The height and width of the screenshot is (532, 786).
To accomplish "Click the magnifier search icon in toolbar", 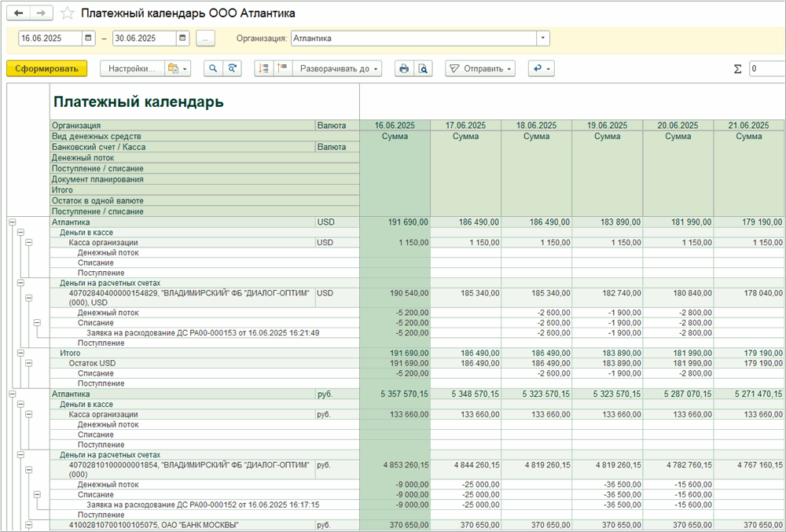I will coord(212,68).
